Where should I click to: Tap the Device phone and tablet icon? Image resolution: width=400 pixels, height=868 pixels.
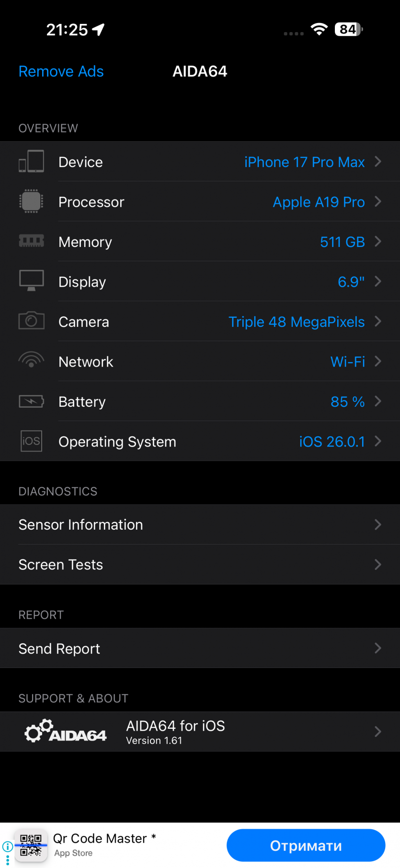31,162
